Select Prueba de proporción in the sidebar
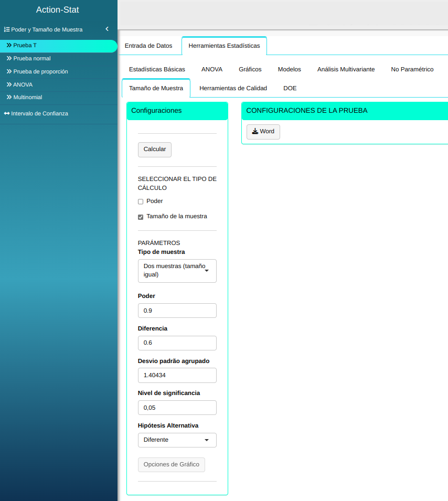This screenshot has width=448, height=501. click(x=40, y=71)
